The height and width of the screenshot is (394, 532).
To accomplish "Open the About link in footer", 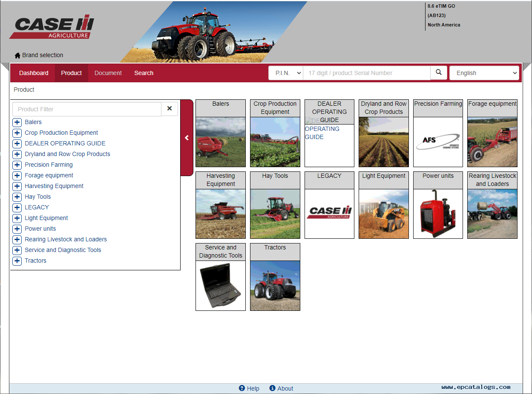I will 285,388.
